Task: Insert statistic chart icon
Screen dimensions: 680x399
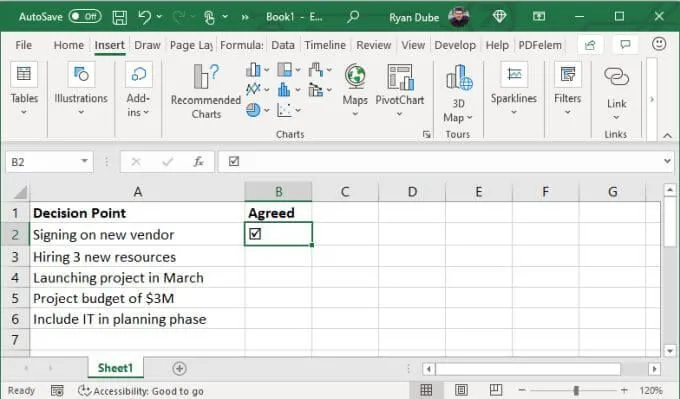Action: [x=284, y=90]
